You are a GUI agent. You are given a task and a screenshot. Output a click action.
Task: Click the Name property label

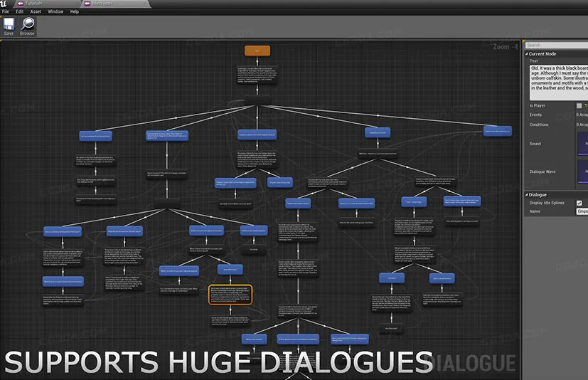tap(535, 211)
